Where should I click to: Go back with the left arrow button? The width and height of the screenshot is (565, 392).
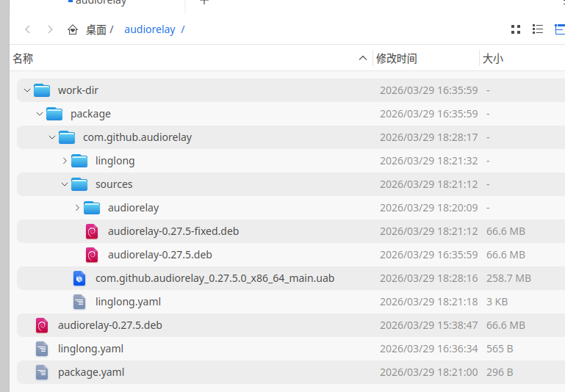point(28,29)
